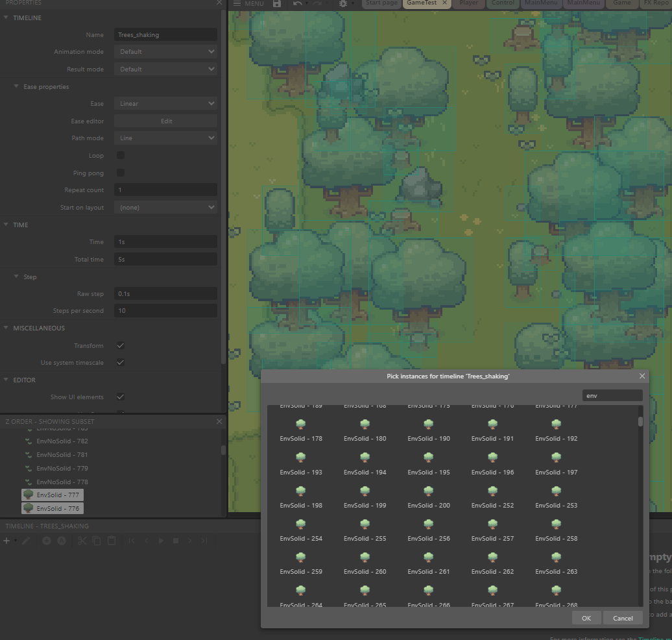Collapse the TIME section
672x640 pixels.
[6, 225]
